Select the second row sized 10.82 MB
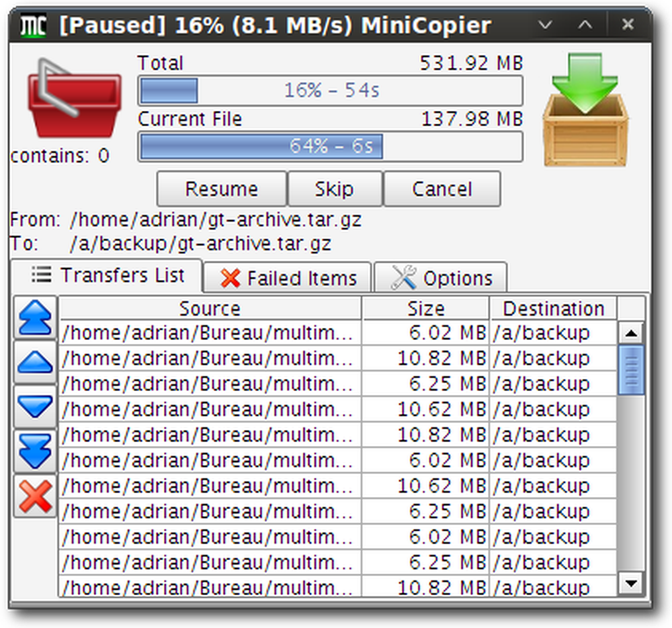672x628 pixels. pos(338,358)
